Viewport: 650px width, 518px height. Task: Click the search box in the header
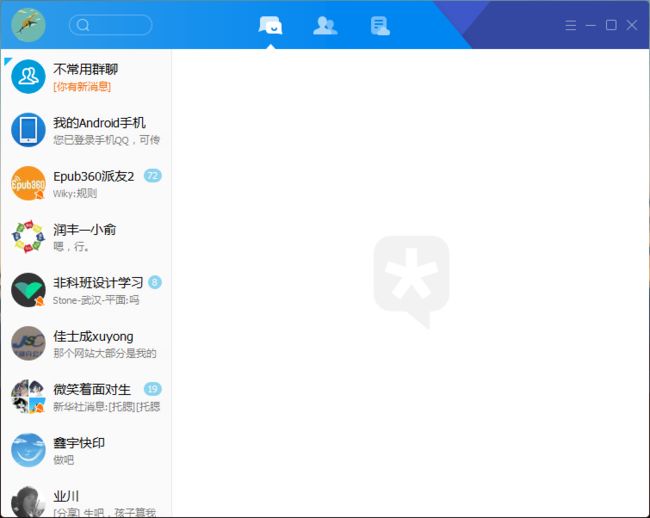[x=111, y=25]
